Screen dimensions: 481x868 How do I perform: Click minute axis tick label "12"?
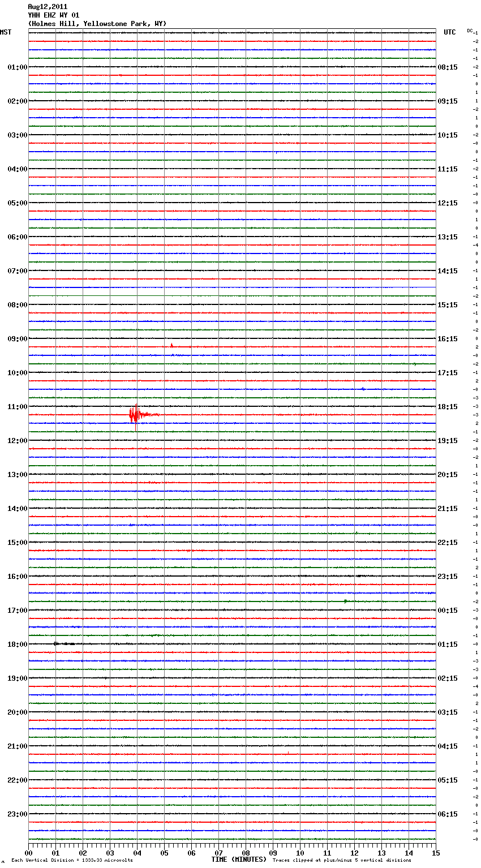(x=354, y=852)
